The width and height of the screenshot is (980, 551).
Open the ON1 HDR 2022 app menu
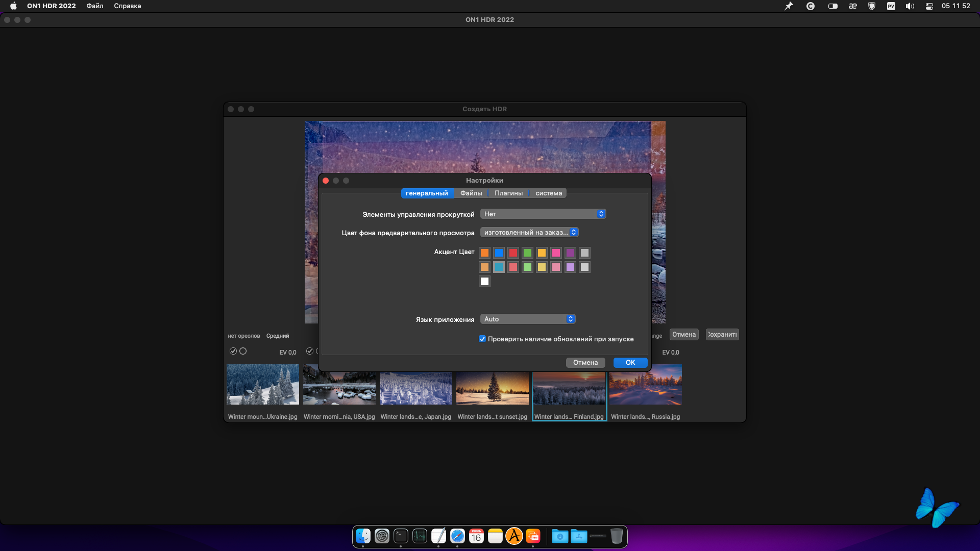coord(51,6)
